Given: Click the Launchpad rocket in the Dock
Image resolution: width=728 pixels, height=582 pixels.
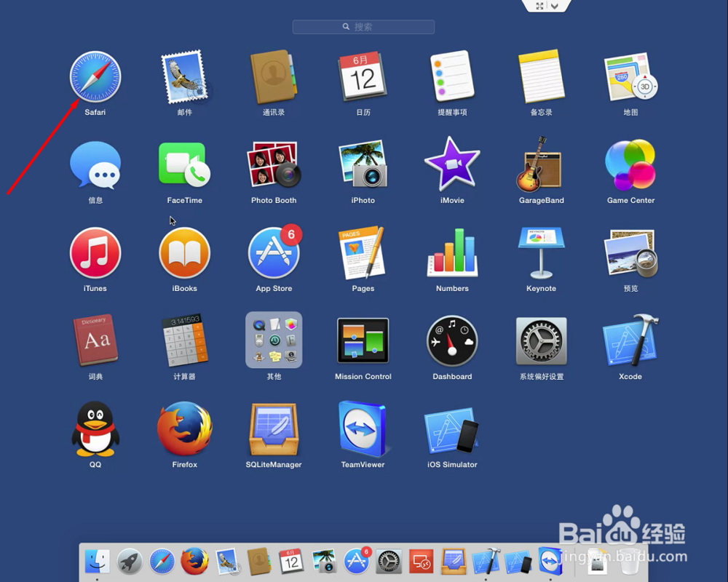Looking at the screenshot, I should pyautogui.click(x=130, y=561).
